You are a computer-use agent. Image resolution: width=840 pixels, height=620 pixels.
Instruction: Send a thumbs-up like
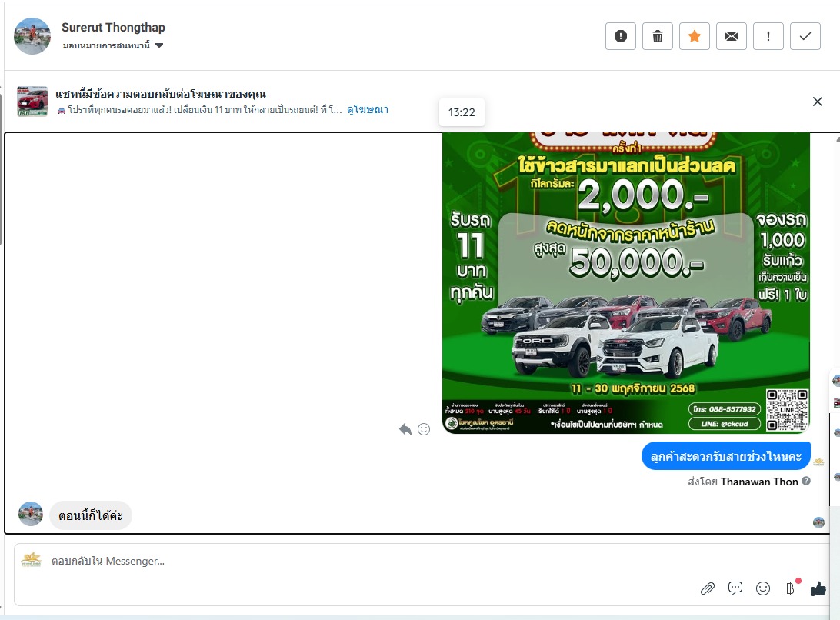[x=818, y=589]
